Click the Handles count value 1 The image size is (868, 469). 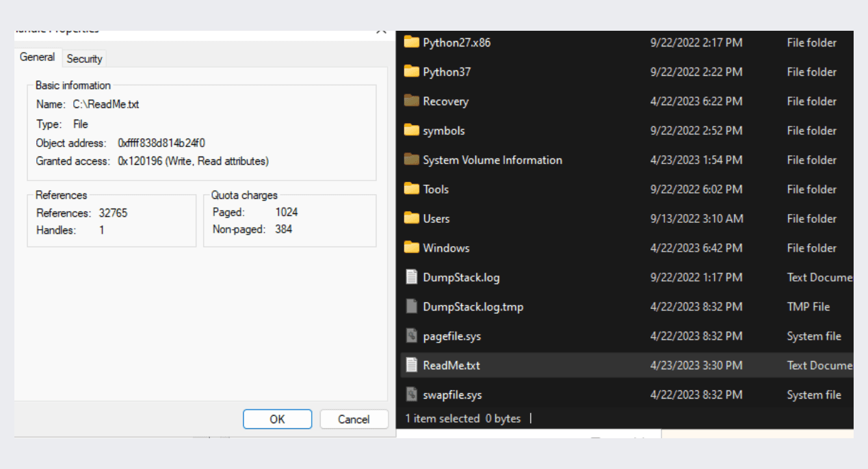tap(102, 230)
